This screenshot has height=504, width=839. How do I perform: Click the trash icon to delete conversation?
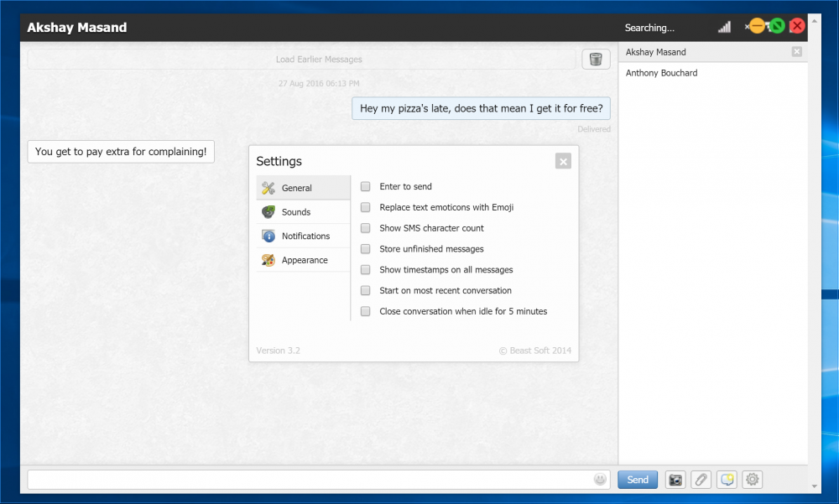tap(596, 59)
